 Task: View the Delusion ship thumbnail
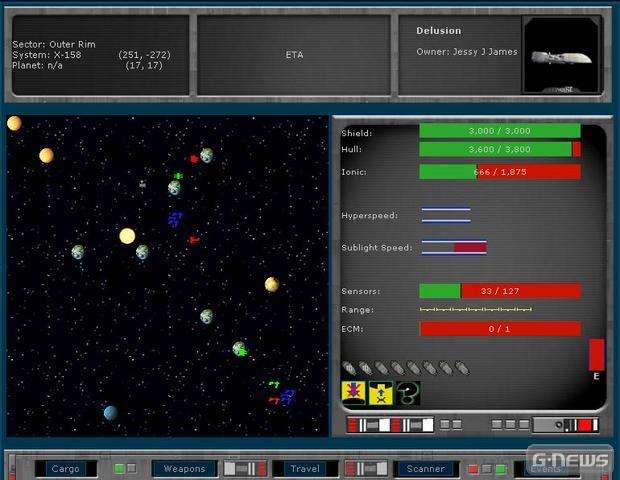(x=561, y=55)
